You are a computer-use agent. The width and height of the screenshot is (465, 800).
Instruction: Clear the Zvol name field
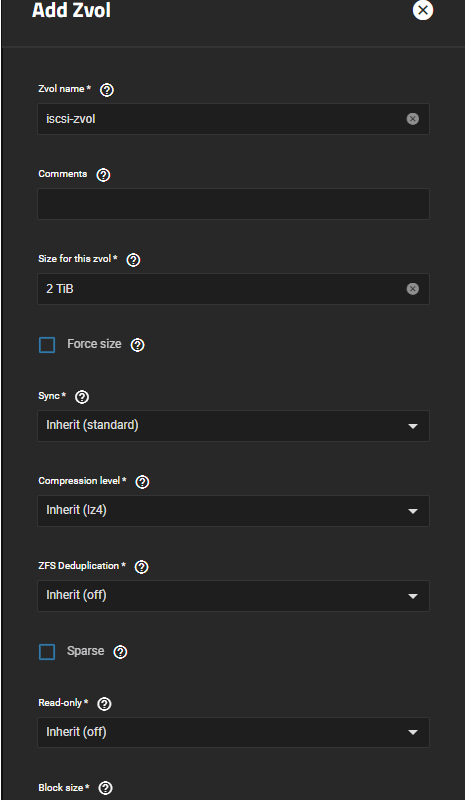[x=412, y=119]
